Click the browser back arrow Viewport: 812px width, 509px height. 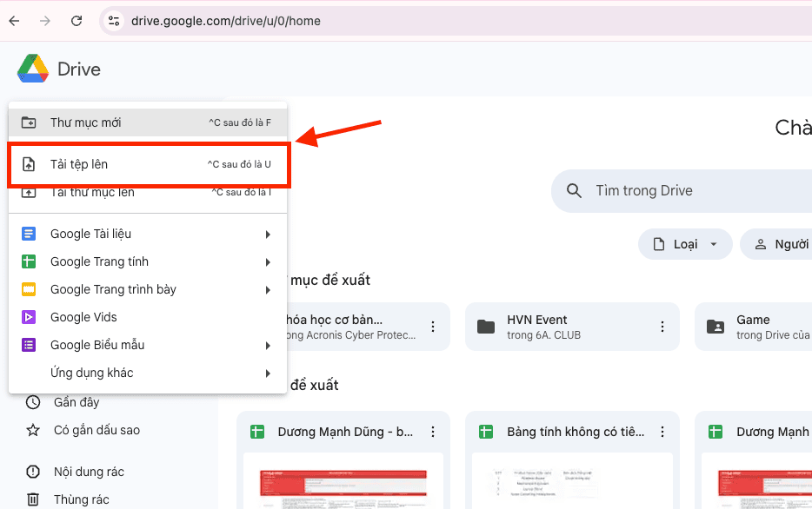coord(14,21)
